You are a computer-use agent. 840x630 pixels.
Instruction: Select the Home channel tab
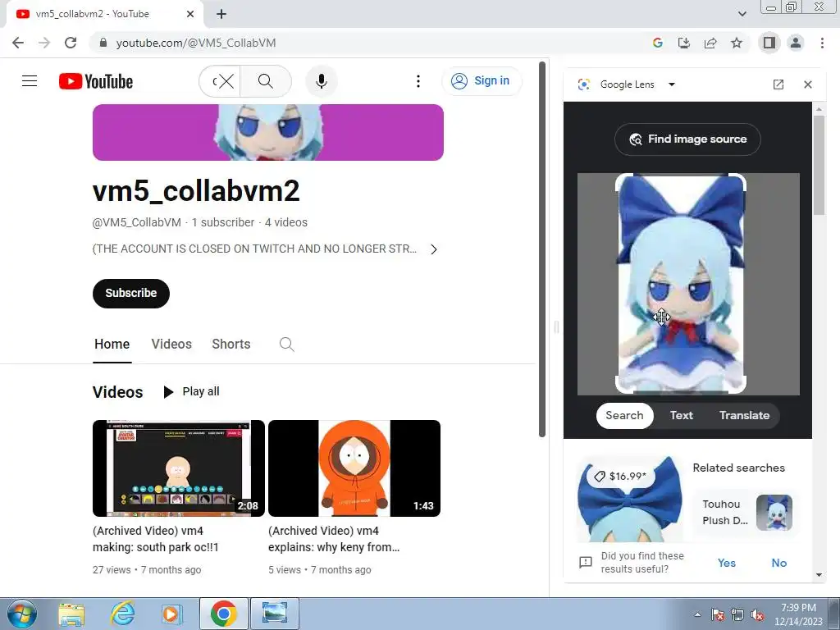(x=112, y=344)
